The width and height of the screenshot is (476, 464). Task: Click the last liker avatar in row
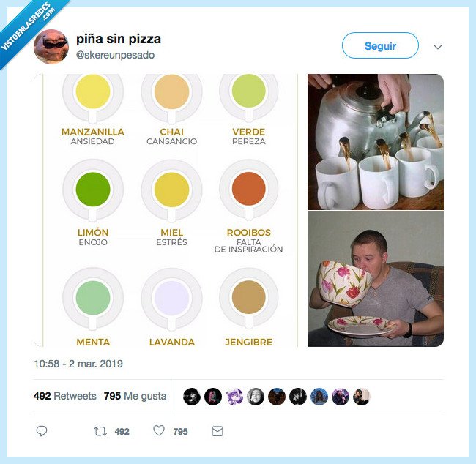point(361,396)
